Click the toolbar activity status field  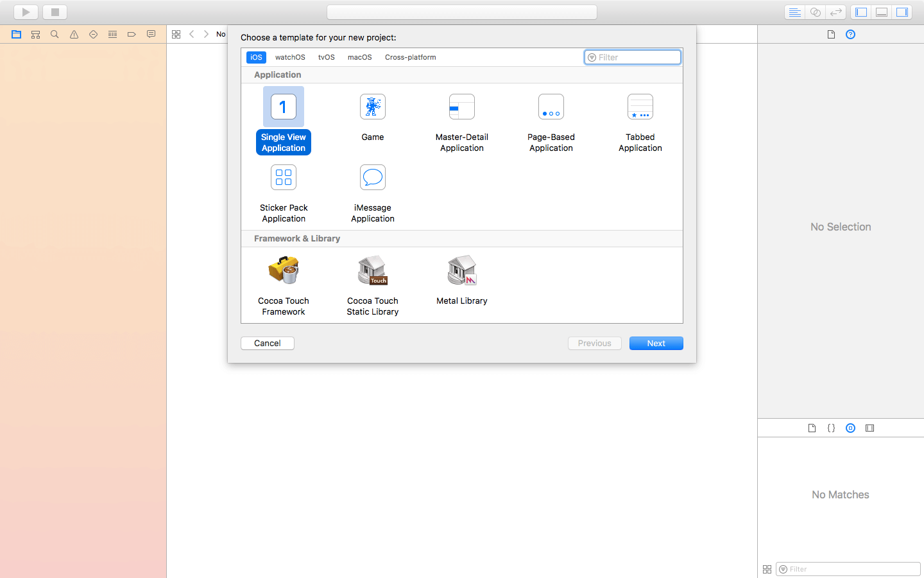pos(462,12)
